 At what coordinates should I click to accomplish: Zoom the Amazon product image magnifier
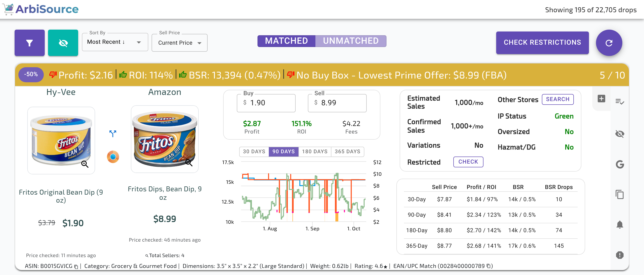tap(189, 163)
